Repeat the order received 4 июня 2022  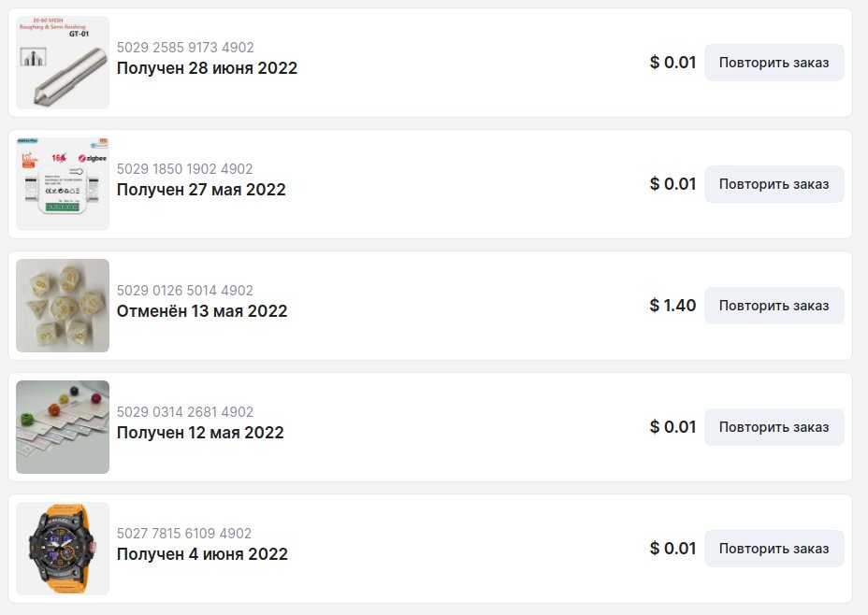[774, 549]
